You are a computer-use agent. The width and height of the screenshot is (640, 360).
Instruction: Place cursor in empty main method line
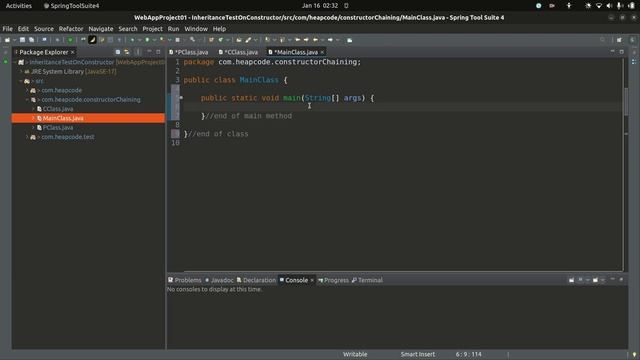(402, 107)
